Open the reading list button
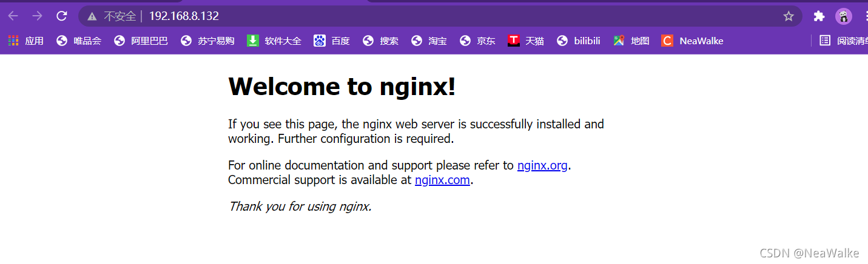The width and height of the screenshot is (868, 264). click(x=844, y=41)
